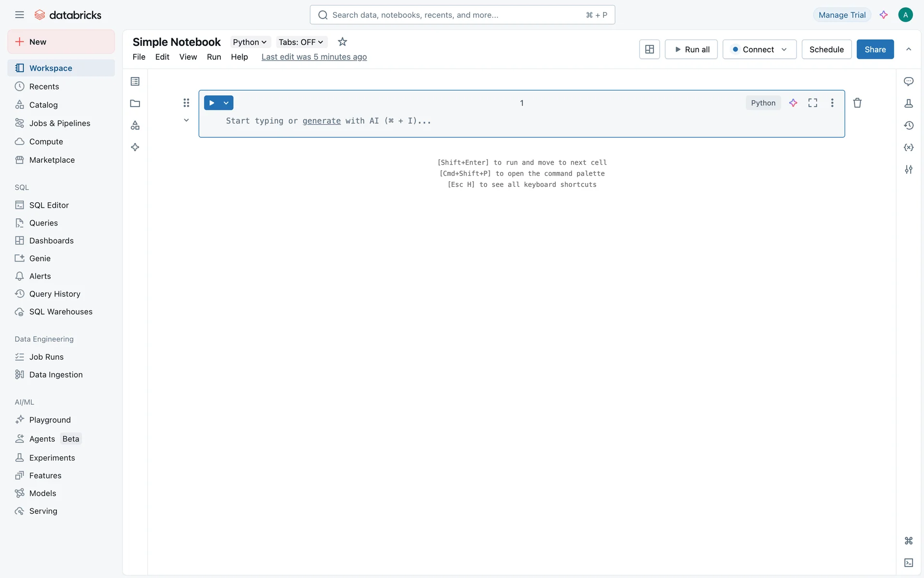Open the Connect compute dropdown

(759, 49)
